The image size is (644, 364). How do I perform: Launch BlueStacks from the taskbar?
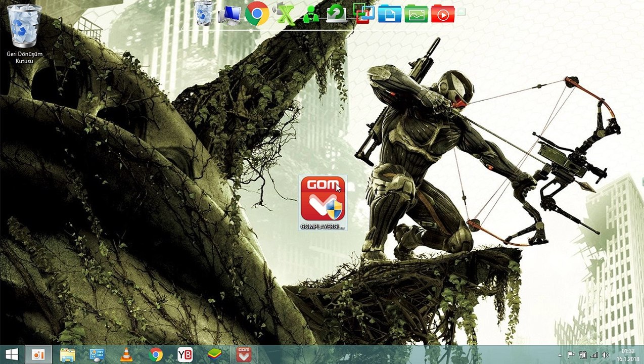214,355
